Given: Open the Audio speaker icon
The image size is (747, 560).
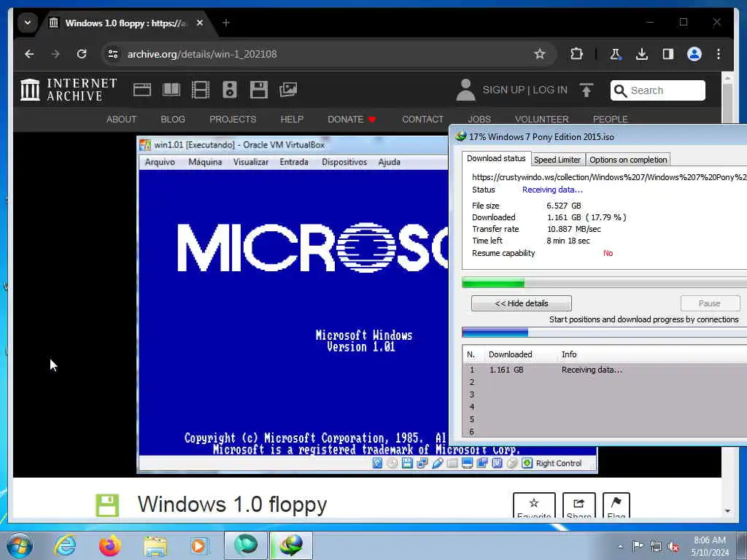Looking at the screenshot, I should 230,90.
